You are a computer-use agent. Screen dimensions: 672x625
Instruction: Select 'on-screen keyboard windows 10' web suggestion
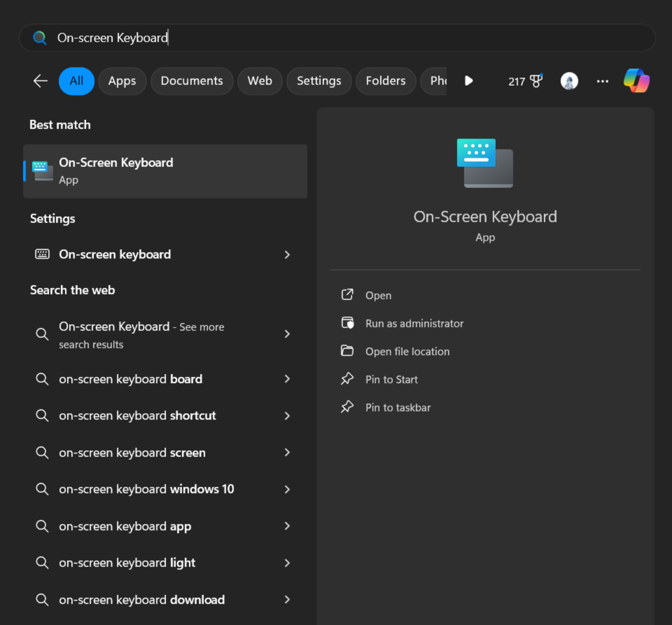pyautogui.click(x=165, y=489)
